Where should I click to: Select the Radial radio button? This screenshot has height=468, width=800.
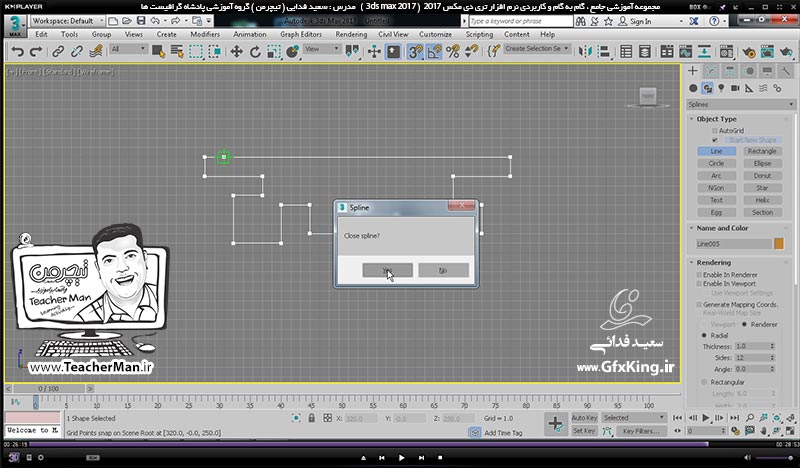coord(704,335)
